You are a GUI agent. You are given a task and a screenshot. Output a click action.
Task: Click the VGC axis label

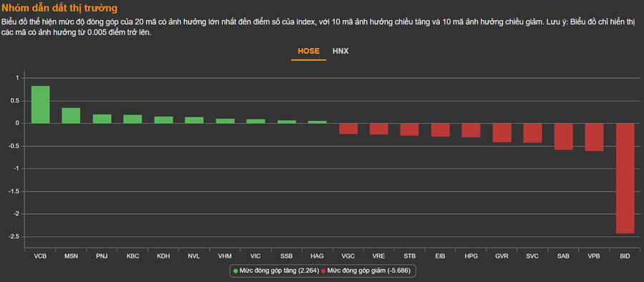[348, 256]
